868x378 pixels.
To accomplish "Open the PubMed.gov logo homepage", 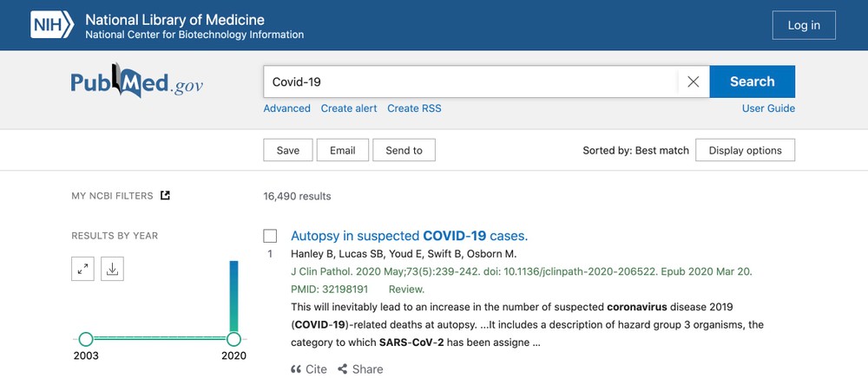I will 137,81.
